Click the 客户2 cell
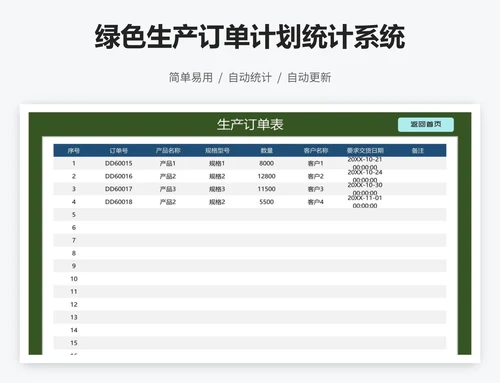500x383 pixels. (x=316, y=176)
